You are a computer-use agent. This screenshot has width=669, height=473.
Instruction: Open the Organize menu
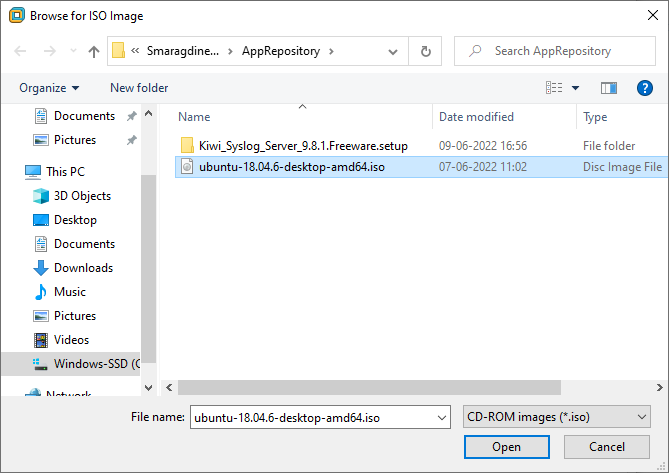pos(49,88)
